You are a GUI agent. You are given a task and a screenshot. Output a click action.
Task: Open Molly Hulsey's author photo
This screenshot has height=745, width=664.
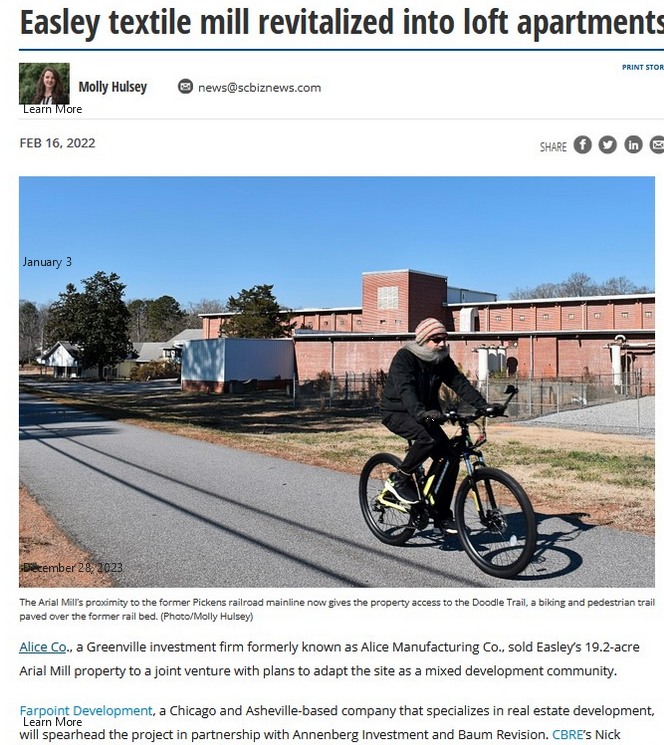pyautogui.click(x=44, y=84)
